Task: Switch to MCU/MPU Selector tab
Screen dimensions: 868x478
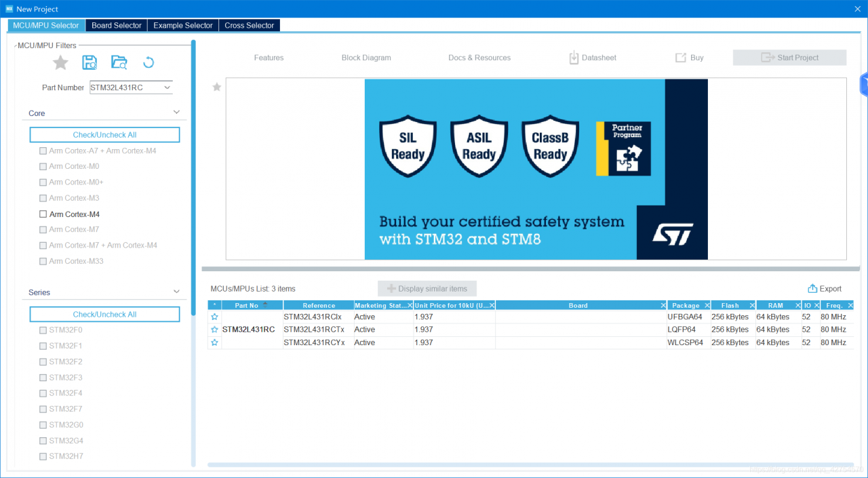Action: pyautogui.click(x=46, y=25)
